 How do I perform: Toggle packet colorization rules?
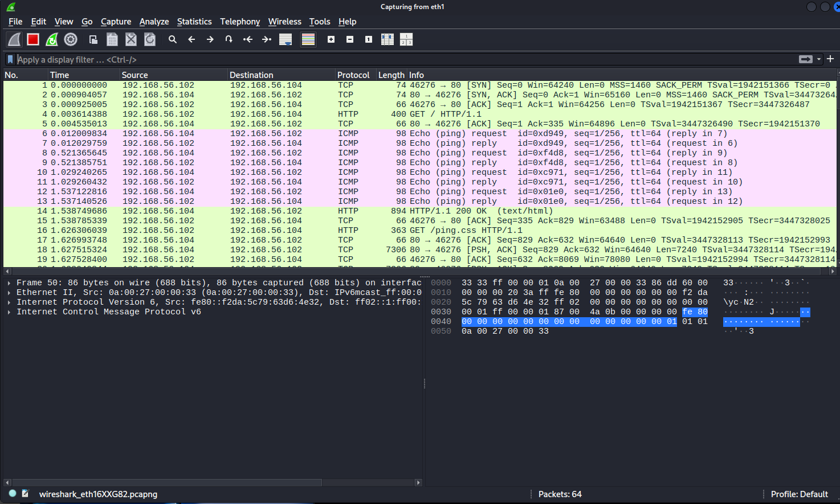[x=308, y=39]
